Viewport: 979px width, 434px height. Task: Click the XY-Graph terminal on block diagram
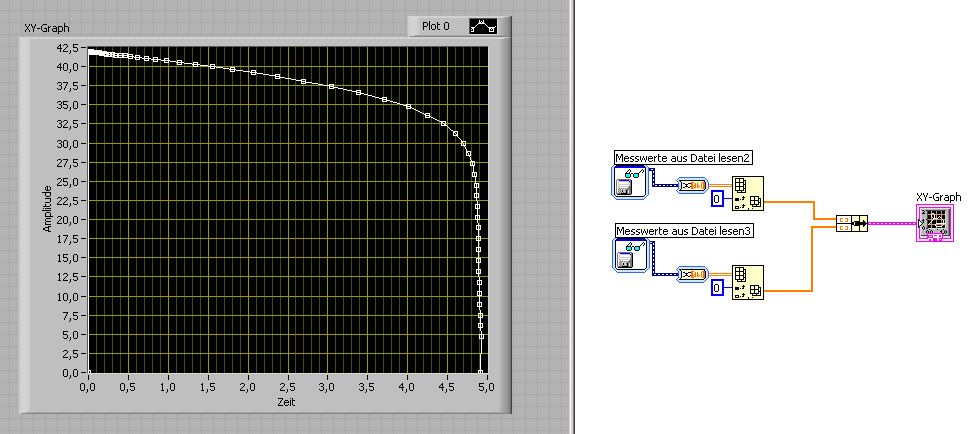pos(935,224)
